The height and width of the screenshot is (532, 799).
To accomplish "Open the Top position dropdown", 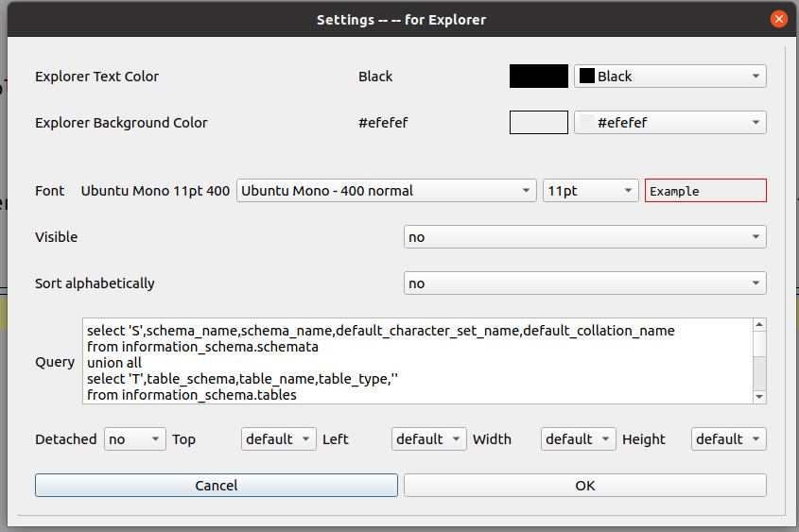I will (279, 438).
